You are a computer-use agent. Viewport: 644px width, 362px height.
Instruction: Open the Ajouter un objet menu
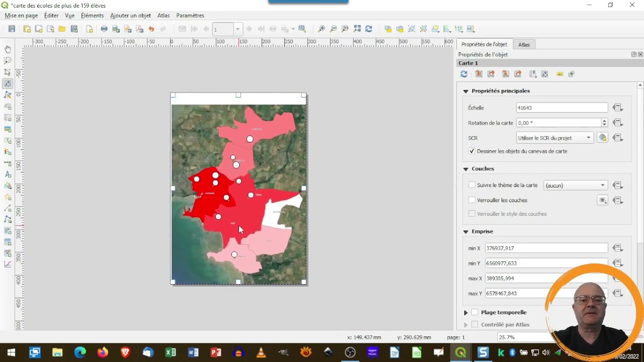coord(130,16)
